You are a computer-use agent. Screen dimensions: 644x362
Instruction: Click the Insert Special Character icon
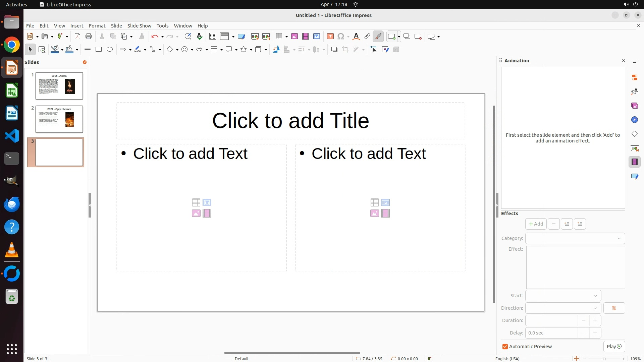point(341,37)
